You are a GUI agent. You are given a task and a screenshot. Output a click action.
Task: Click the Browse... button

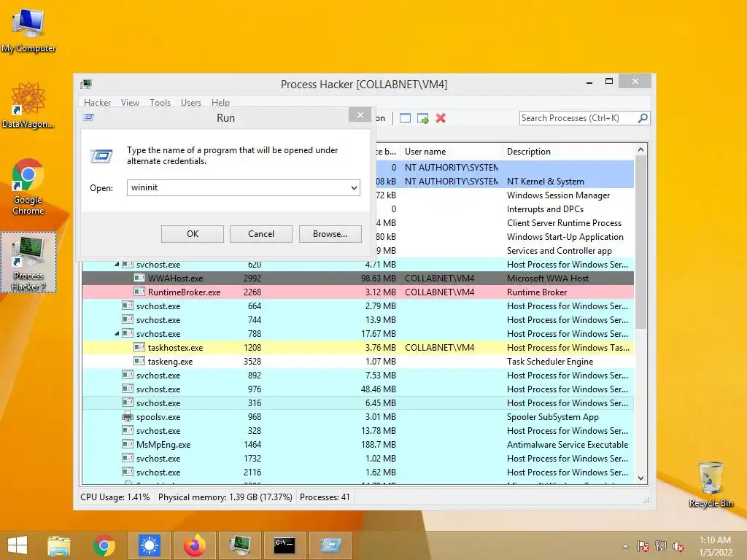pos(330,234)
